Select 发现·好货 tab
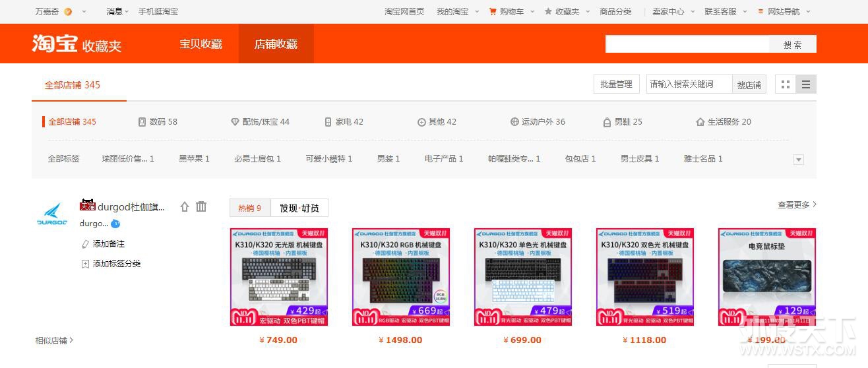This screenshot has width=868, height=368. pos(299,208)
